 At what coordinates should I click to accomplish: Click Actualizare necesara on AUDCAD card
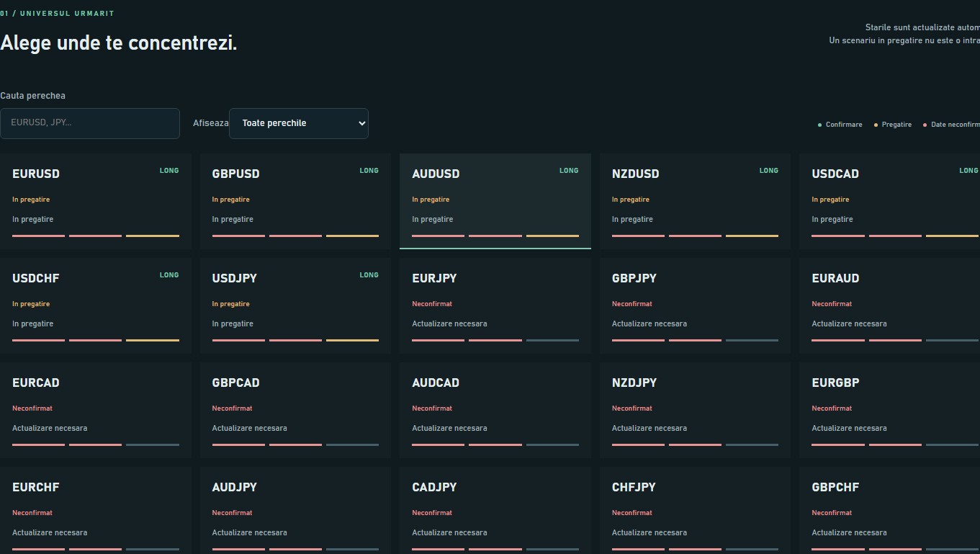coord(449,429)
